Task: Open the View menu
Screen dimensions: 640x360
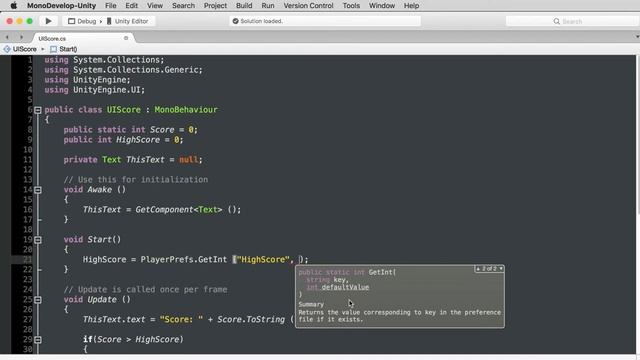Action: click(x=155, y=6)
